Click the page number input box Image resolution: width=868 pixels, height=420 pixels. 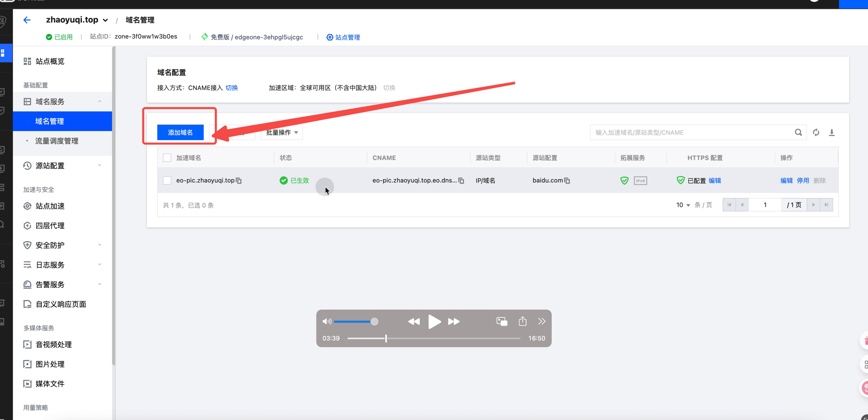pyautogui.click(x=765, y=205)
